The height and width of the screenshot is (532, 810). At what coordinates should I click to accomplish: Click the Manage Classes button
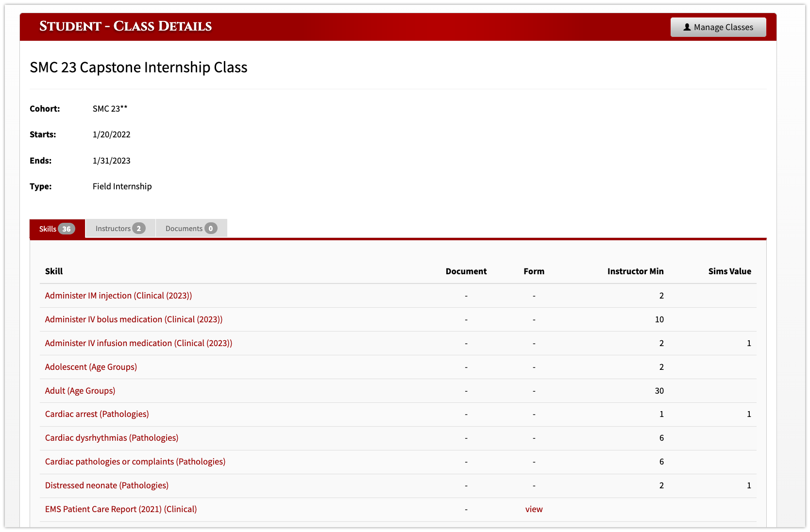718,27
